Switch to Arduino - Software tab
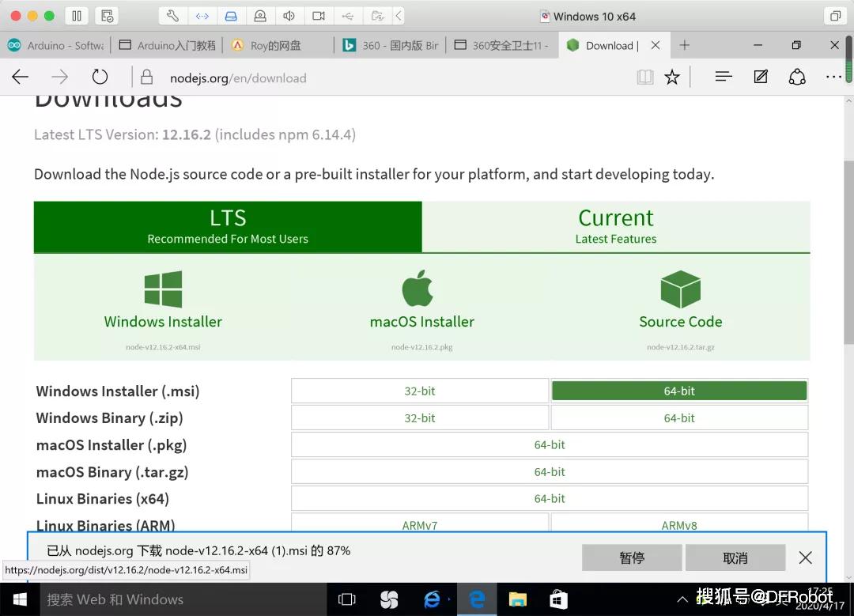The image size is (854, 616). coord(55,45)
